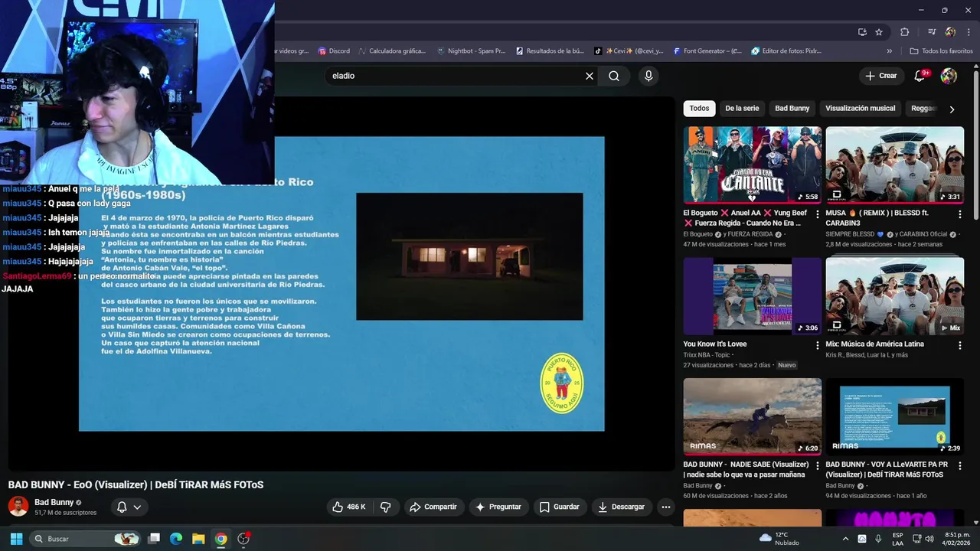Open the OBS icon in the taskbar
980x551 pixels.
pyautogui.click(x=243, y=539)
